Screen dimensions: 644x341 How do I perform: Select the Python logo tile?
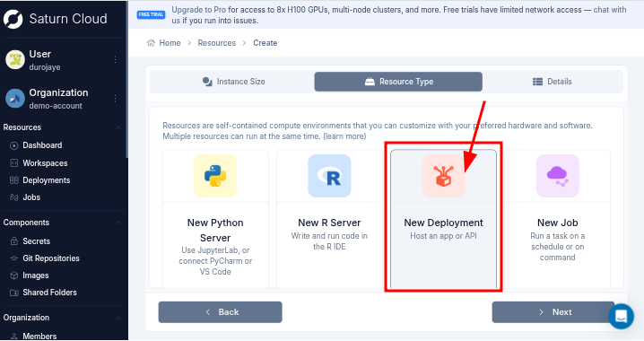click(x=215, y=176)
